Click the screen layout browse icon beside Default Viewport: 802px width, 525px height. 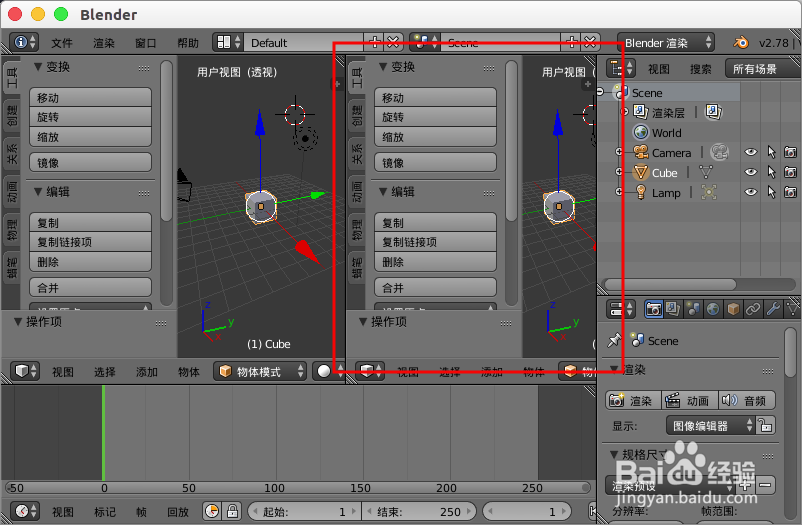(x=228, y=42)
